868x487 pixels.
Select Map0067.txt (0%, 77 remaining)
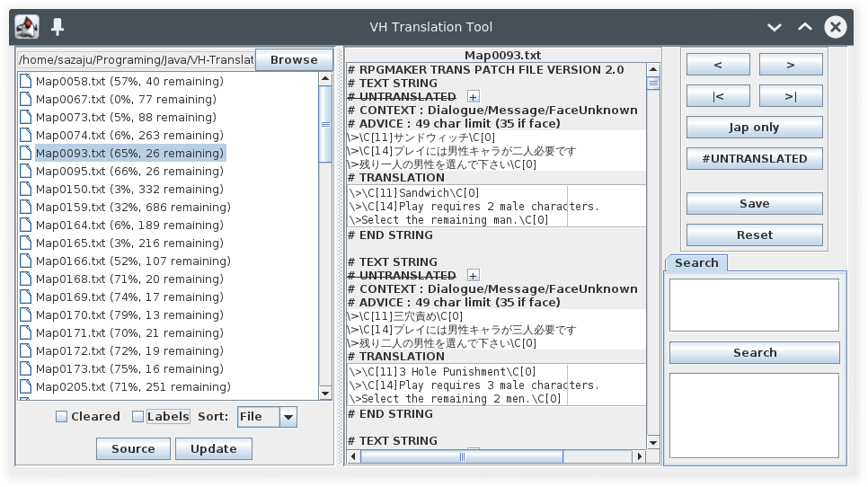click(126, 99)
